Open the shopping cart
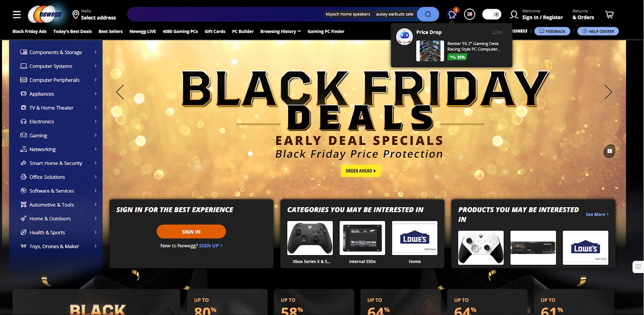644x315 pixels. pyautogui.click(x=609, y=14)
